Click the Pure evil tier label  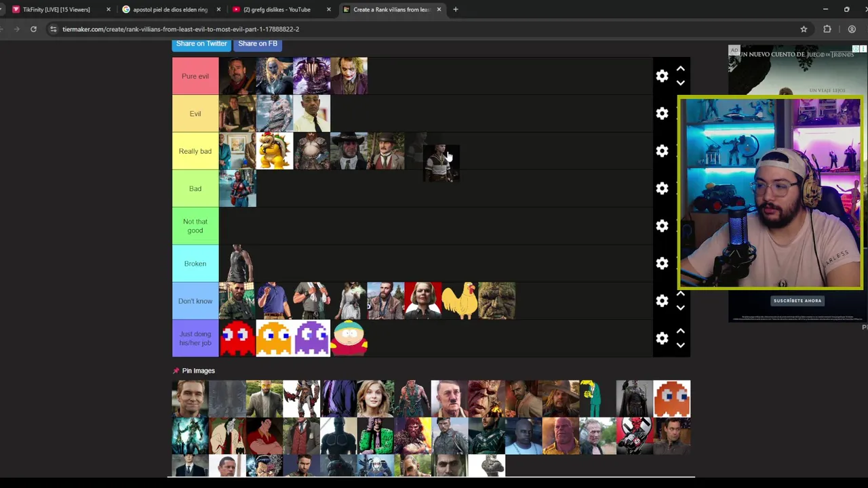[x=195, y=76]
